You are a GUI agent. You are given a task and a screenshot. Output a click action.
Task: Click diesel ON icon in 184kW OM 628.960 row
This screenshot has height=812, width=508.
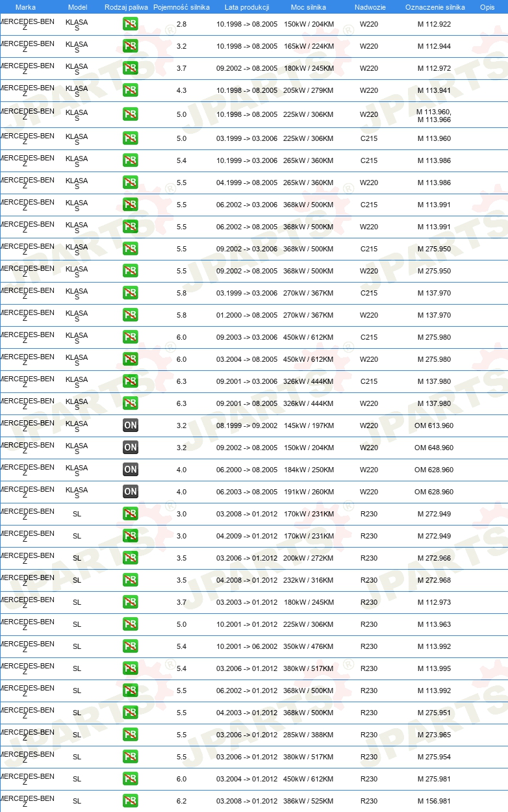coord(131,470)
